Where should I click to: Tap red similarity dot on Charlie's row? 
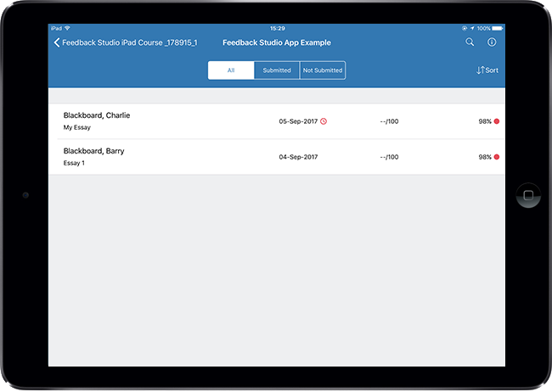coord(497,121)
